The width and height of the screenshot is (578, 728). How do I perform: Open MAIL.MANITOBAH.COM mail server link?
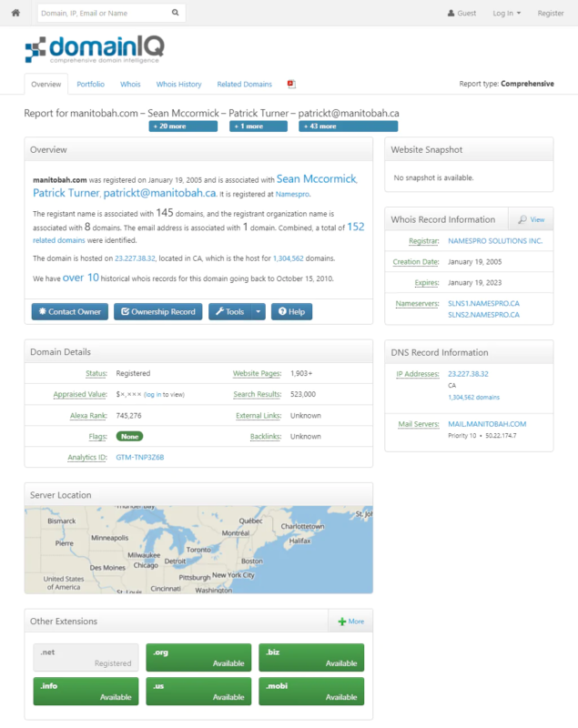[487, 424]
